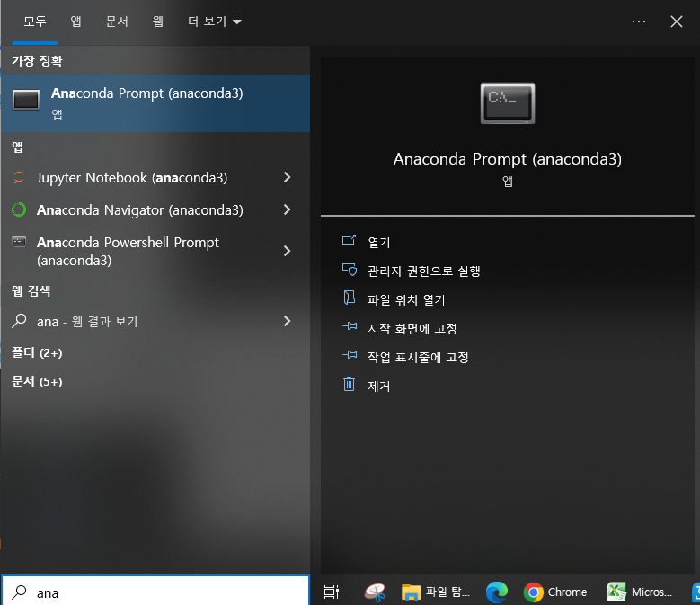Image resolution: width=700 pixels, height=605 pixels.
Task: Click the trash can uninstall icon
Action: tap(350, 384)
